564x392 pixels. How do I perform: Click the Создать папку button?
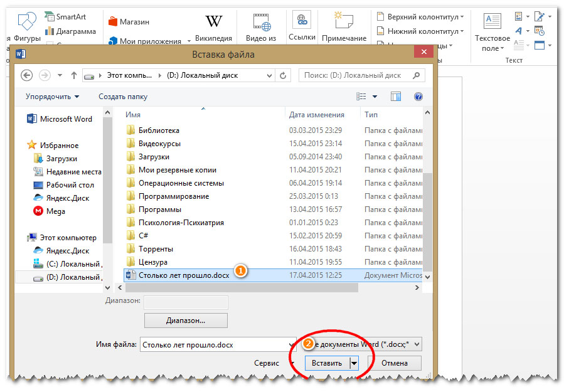coord(123,97)
